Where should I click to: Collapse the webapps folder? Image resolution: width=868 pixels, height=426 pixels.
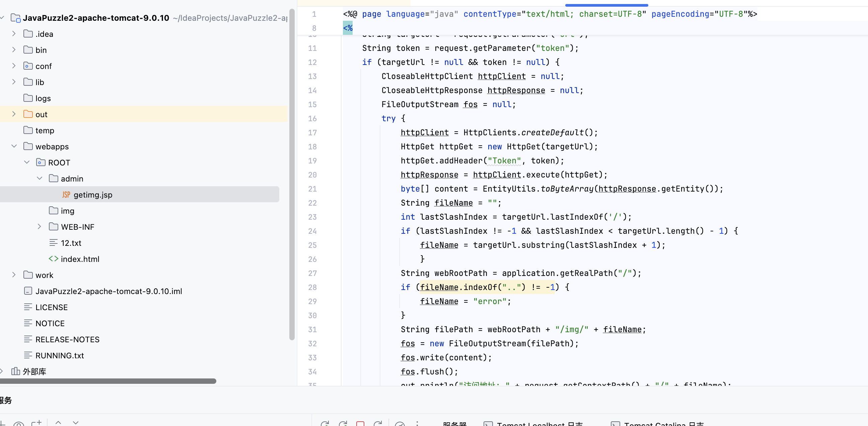pyautogui.click(x=14, y=146)
